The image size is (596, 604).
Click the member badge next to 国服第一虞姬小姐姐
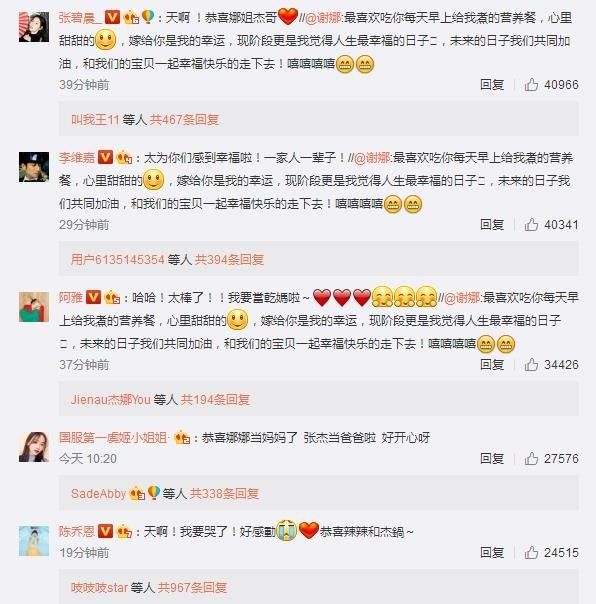pyautogui.click(x=182, y=438)
